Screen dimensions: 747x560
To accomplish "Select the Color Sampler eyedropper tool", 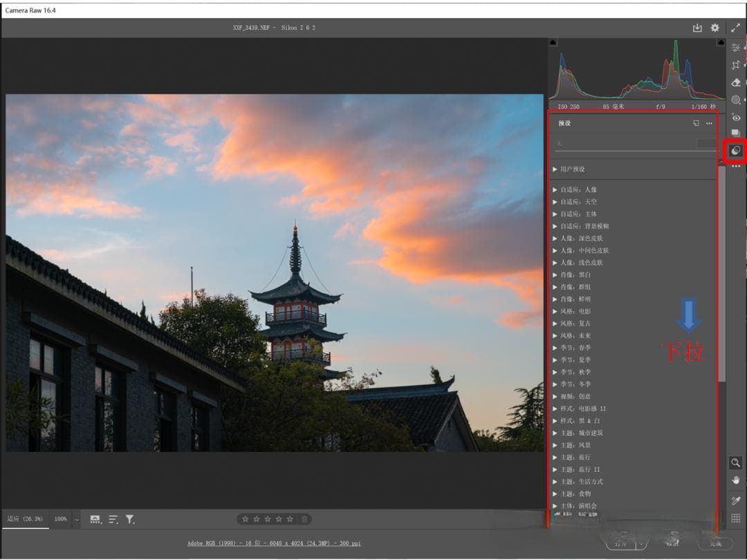I will tap(735, 500).
